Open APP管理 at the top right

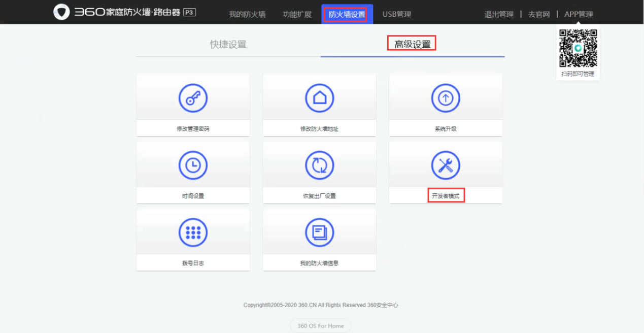click(579, 14)
